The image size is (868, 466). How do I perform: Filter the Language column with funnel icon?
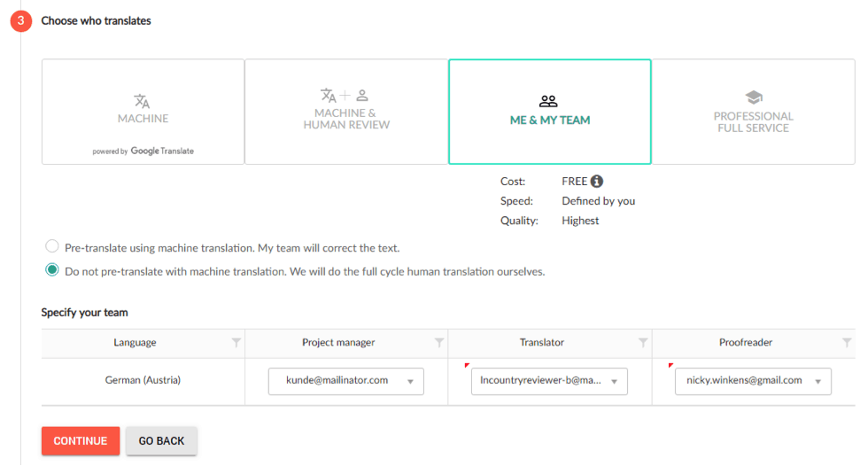(236, 343)
